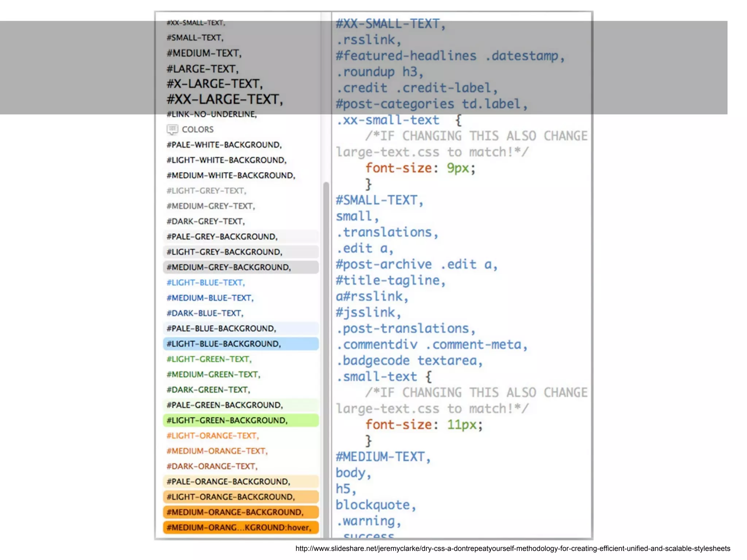The width and height of the screenshot is (747, 560).
Task: Click #featured-headlines .datestamp selector line
Action: (x=450, y=56)
